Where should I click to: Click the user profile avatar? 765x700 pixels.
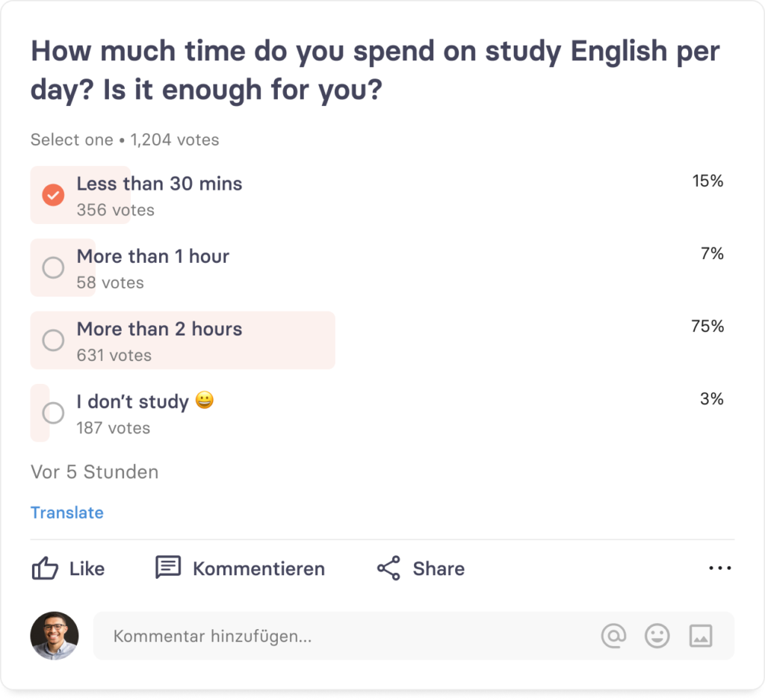coord(54,636)
